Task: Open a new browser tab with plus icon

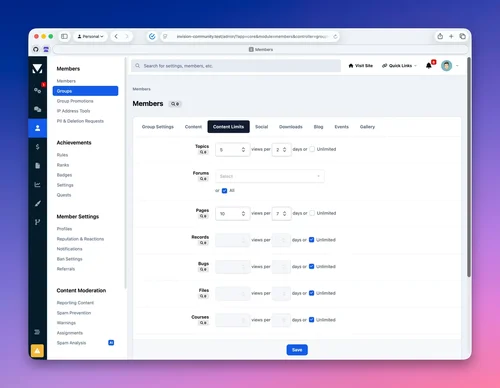Action: (451, 36)
